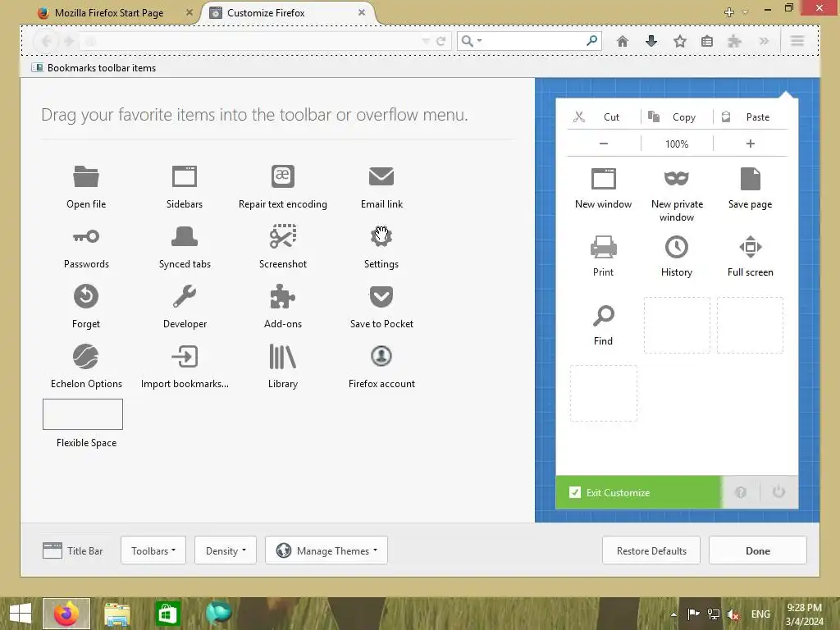
Task: Select the Passwords key icon
Action: tap(85, 236)
